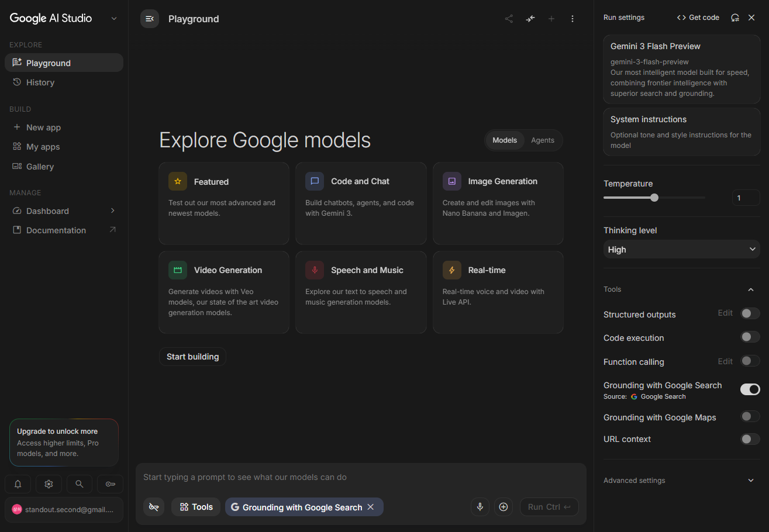Edit Structured outputs settings
Viewport: 769px width, 532px height.
pyautogui.click(x=725, y=313)
